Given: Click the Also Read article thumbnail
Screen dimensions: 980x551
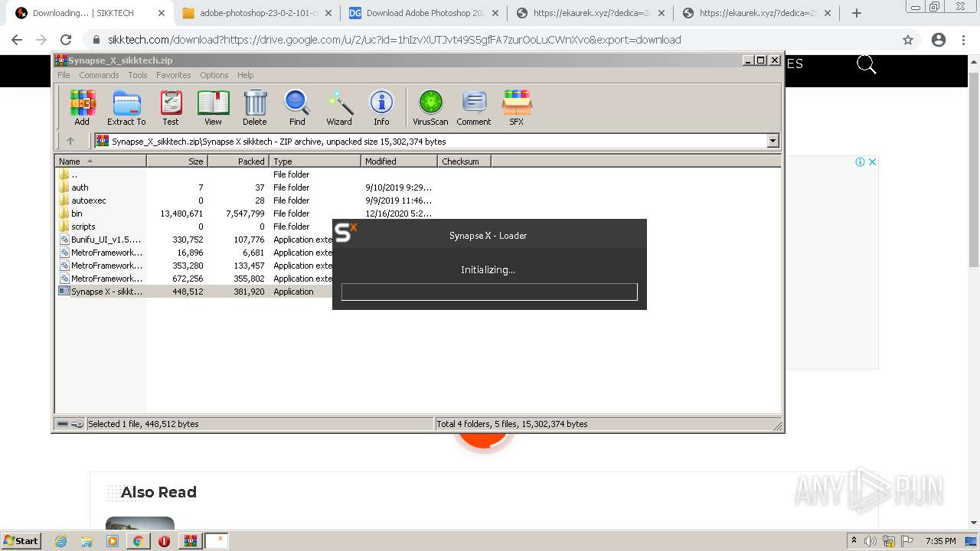Looking at the screenshot, I should [140, 523].
